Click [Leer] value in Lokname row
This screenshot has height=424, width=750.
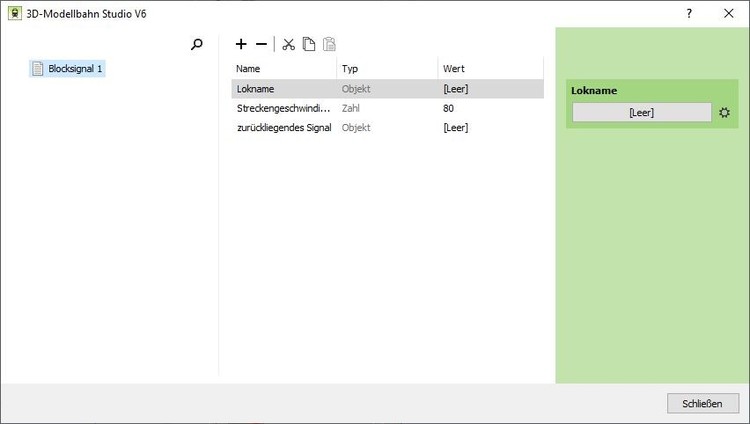coord(456,89)
